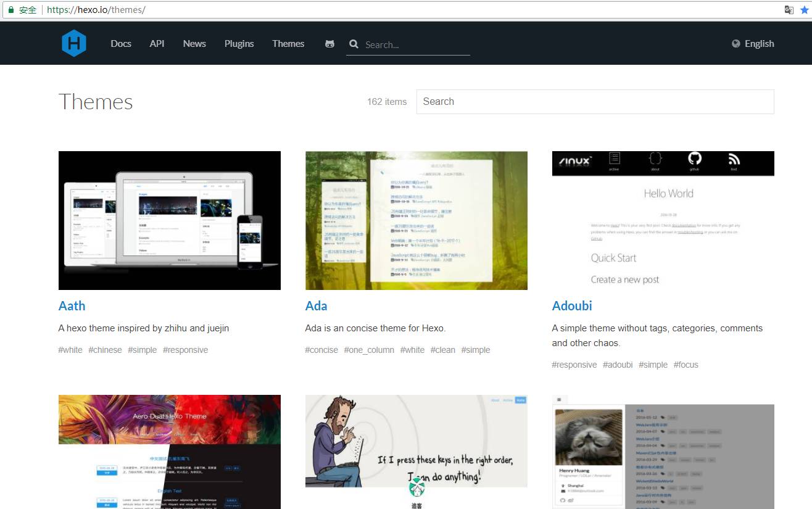Open the Aero Dual Hexo Theme thumbnail

pyautogui.click(x=170, y=452)
